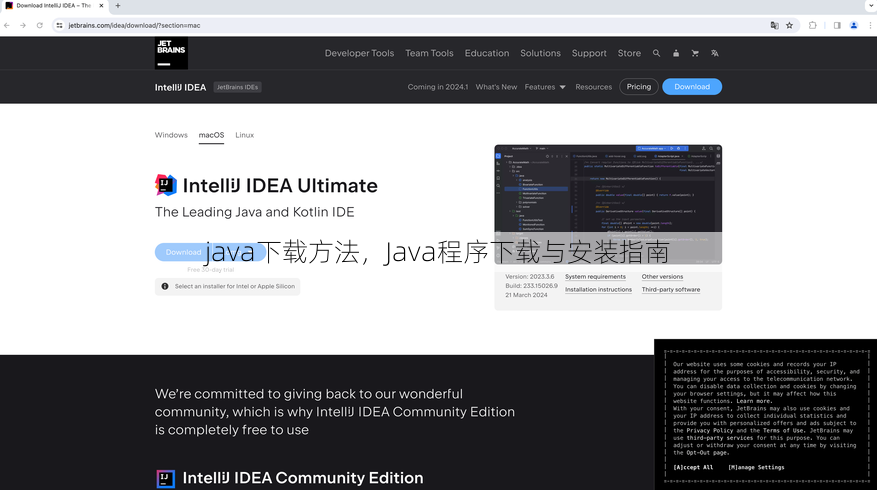Viewport: 877px width, 490px height.
Task: Open the JetBrains account person icon
Action: [x=676, y=53]
